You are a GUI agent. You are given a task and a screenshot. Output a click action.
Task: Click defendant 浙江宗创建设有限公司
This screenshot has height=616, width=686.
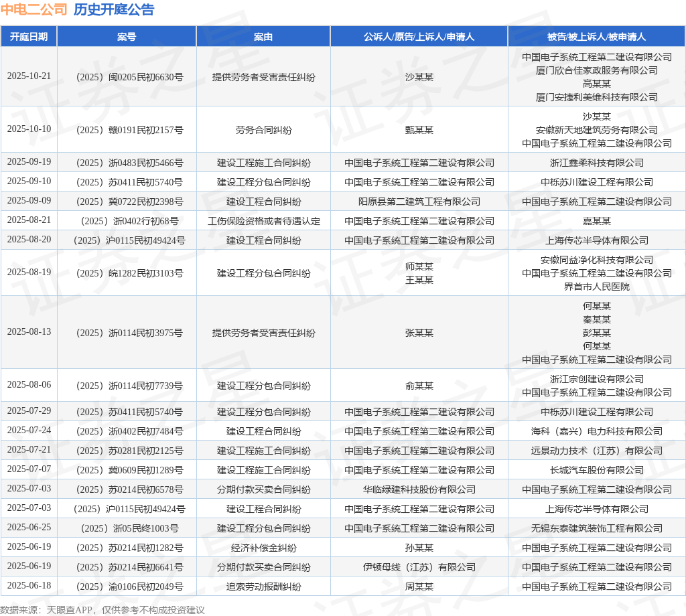[597, 378]
